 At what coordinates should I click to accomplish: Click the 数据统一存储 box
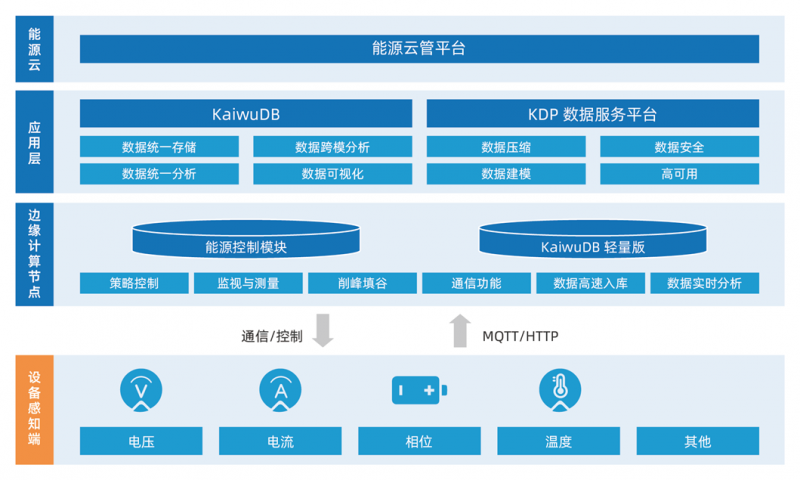click(159, 147)
